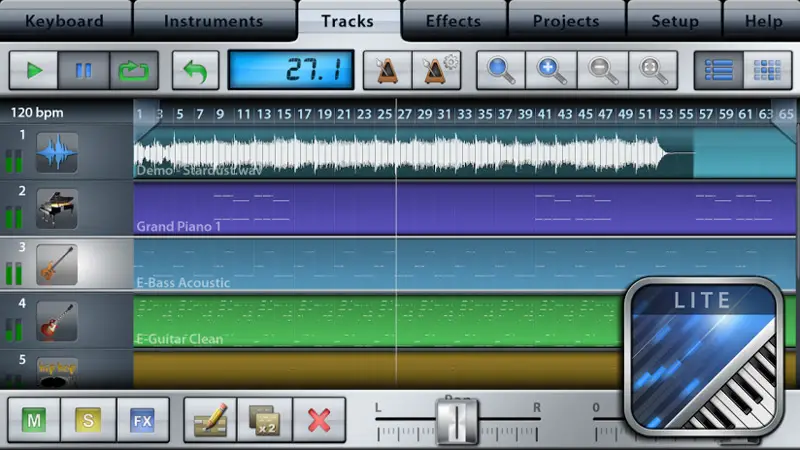This screenshot has height=450, width=800.
Task: Select track 4 electric guitar icon
Action: point(57,321)
